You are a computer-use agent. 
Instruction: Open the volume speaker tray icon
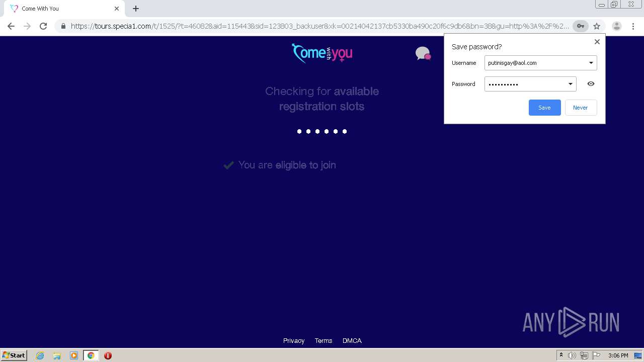point(572,355)
